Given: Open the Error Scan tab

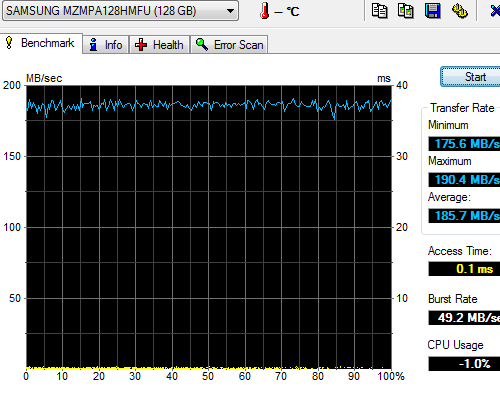Looking at the screenshot, I should (229, 45).
